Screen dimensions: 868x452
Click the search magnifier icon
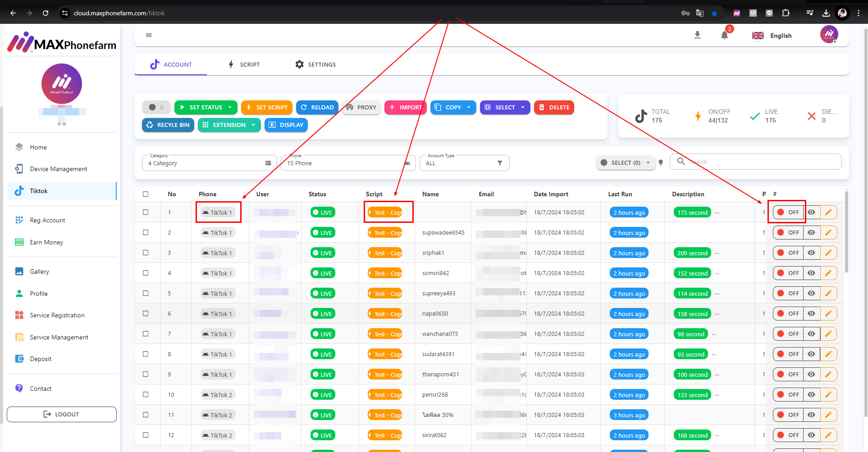[x=681, y=161]
